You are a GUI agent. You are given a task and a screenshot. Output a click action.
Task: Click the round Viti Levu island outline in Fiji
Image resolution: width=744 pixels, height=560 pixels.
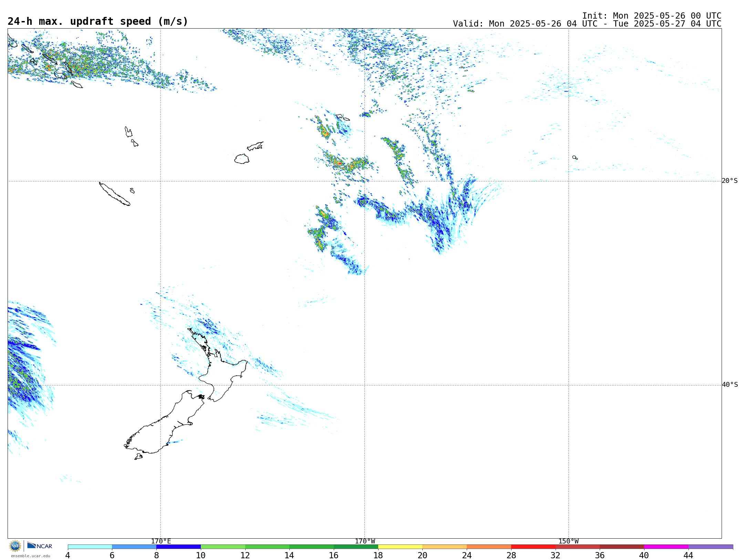tap(242, 159)
